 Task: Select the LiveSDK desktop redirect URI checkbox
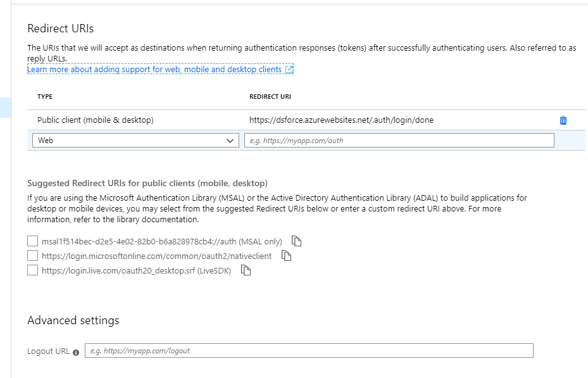[x=32, y=270]
